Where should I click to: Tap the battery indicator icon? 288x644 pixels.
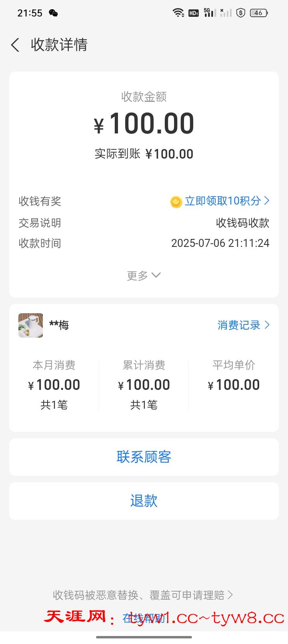258,13
